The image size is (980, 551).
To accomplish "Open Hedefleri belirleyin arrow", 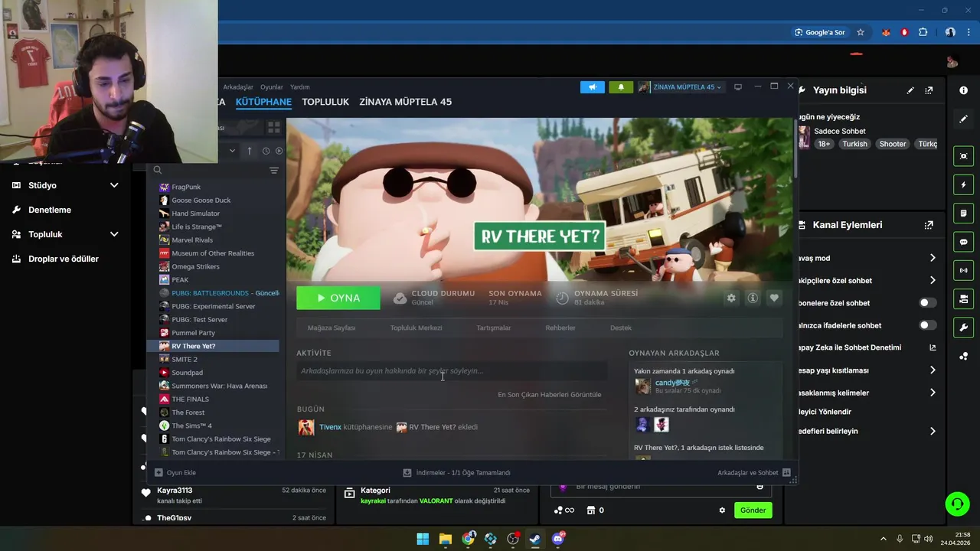I will 933,431.
